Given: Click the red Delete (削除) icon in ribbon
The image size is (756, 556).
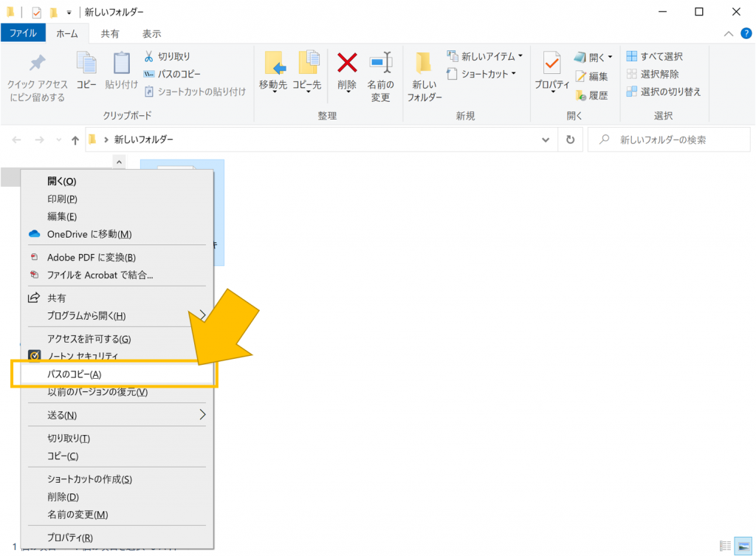Looking at the screenshot, I should [347, 64].
